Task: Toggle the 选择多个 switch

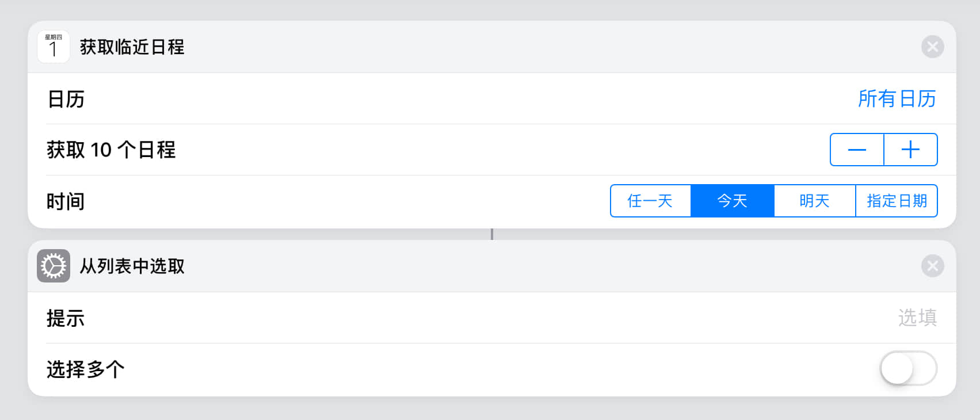Action: [908, 368]
